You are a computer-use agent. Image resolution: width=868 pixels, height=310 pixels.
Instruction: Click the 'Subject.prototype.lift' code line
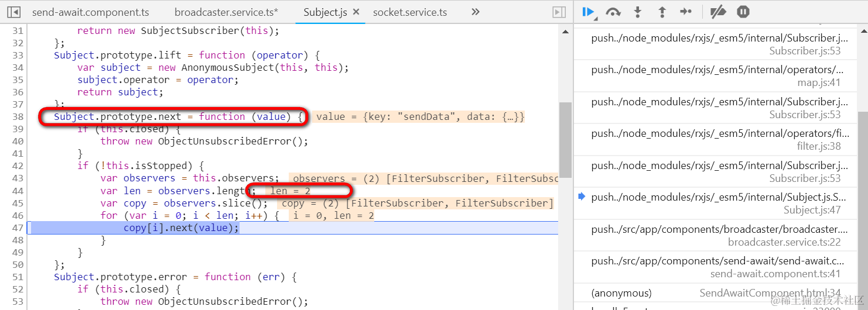tap(186, 55)
